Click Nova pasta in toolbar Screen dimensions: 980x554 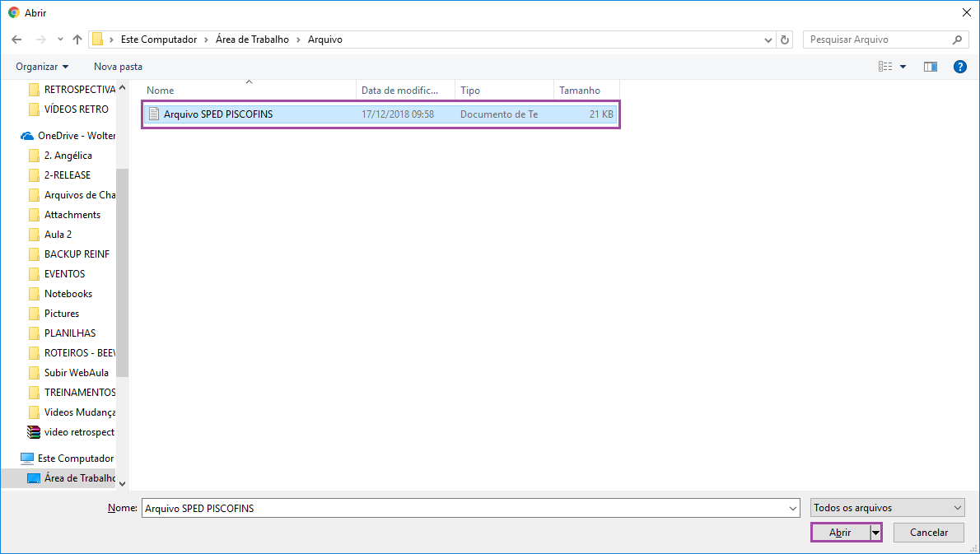point(118,67)
